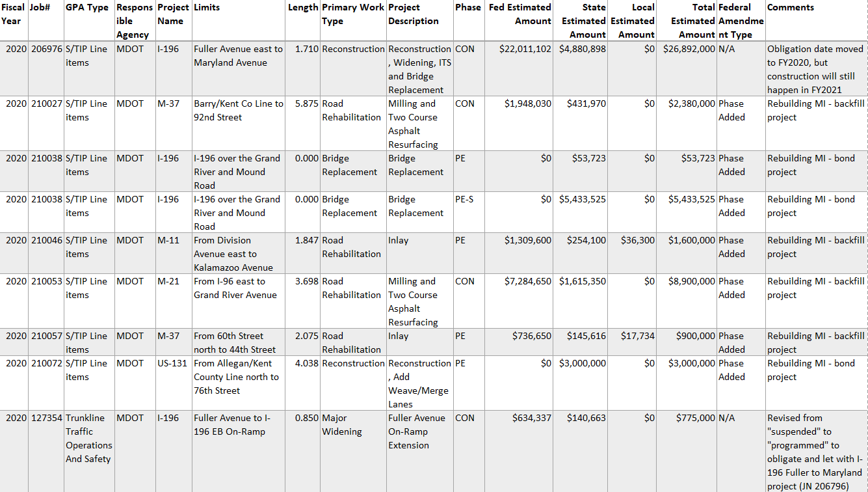Select the $7,284,650 federal amount
This screenshot has height=492, width=868.
tap(527, 281)
